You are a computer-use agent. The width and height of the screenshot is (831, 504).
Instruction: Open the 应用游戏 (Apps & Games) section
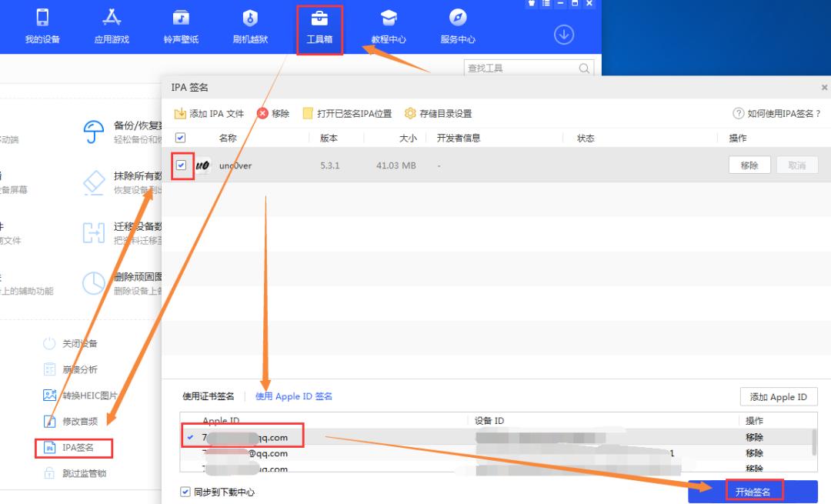tap(112, 25)
